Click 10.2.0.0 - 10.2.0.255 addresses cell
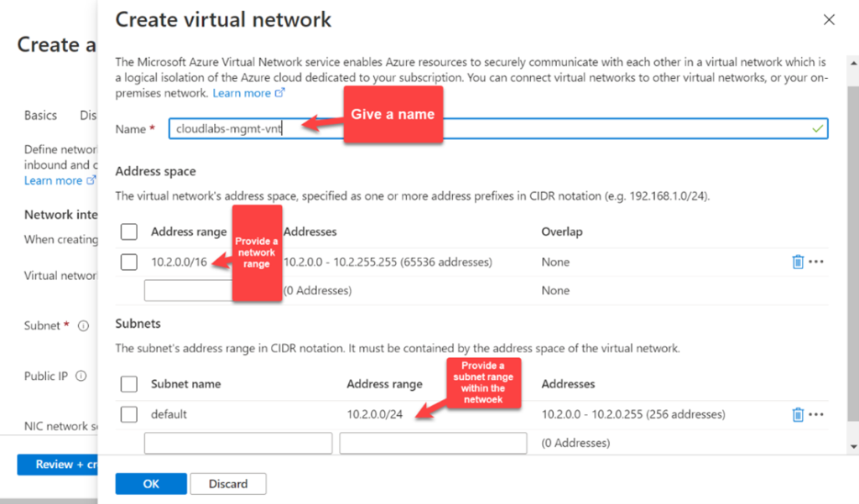Viewport: 859px width, 504px height. [633, 414]
